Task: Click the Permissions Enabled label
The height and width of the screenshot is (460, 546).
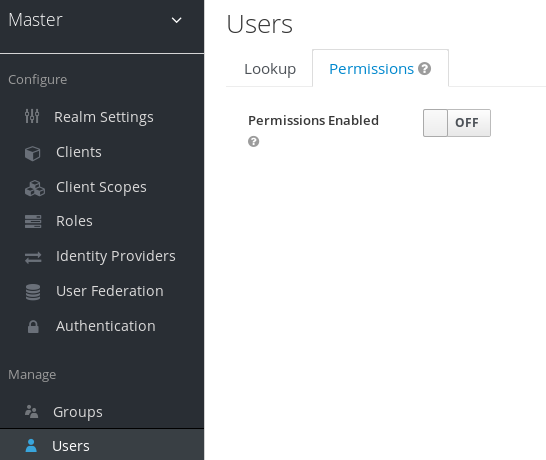Action: (x=313, y=120)
